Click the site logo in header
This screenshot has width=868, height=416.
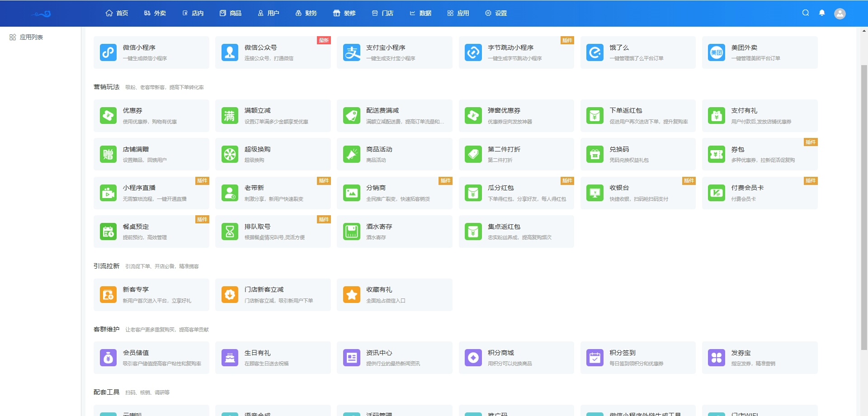tap(42, 14)
